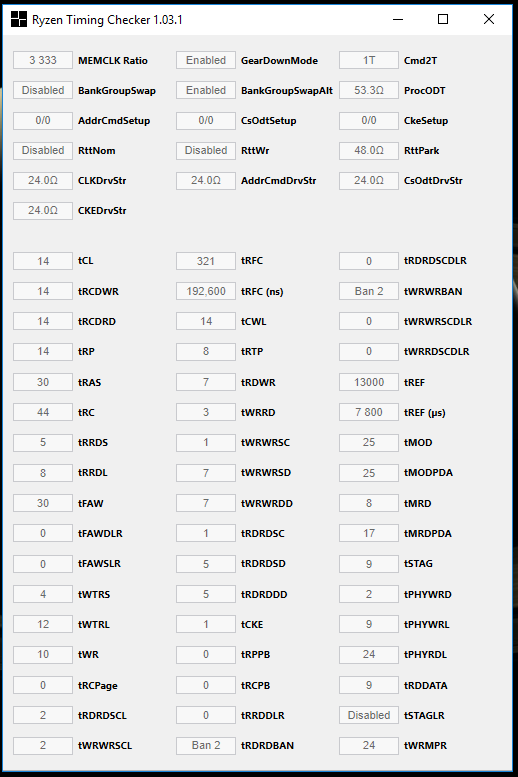Click the tRFC value field showing 321

click(x=206, y=261)
